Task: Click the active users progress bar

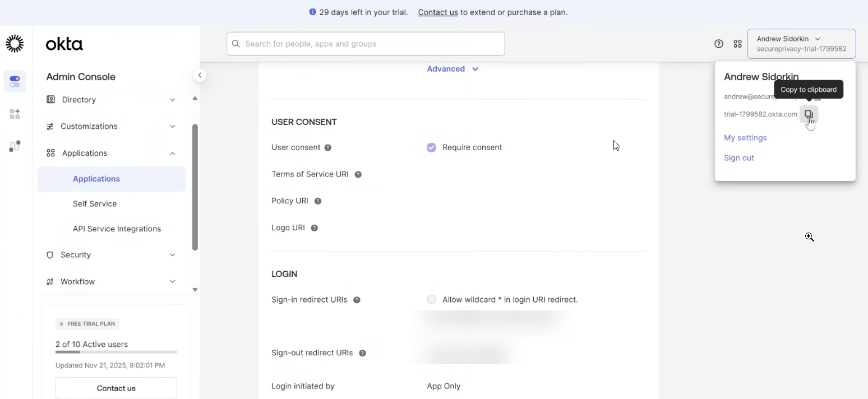Action: point(116,352)
